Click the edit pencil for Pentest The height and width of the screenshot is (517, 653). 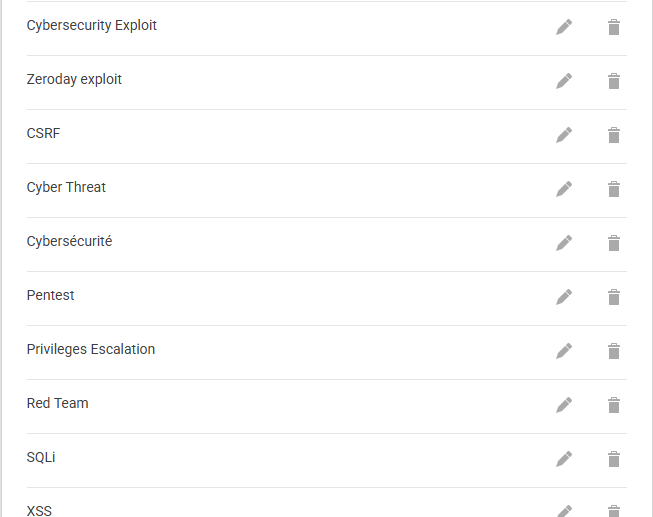click(564, 297)
